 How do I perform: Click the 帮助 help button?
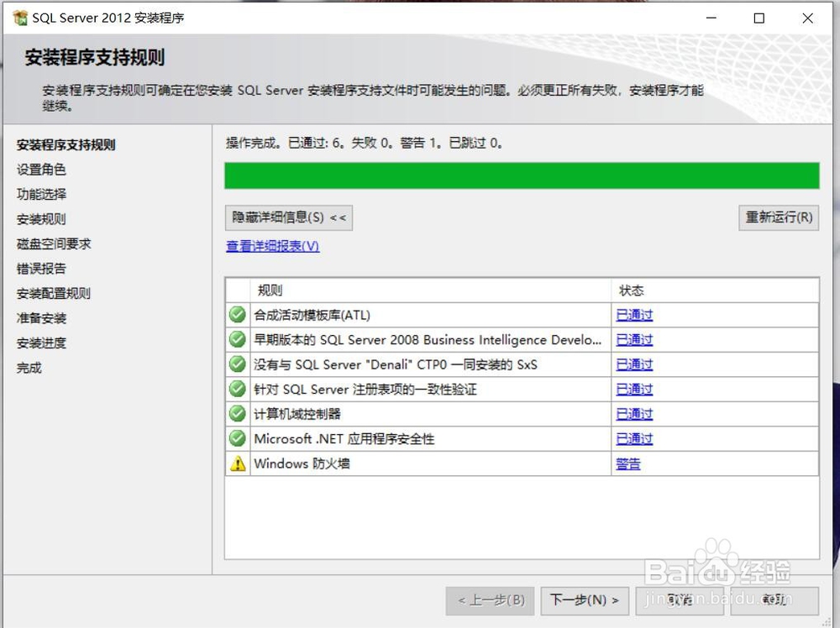coord(774,600)
